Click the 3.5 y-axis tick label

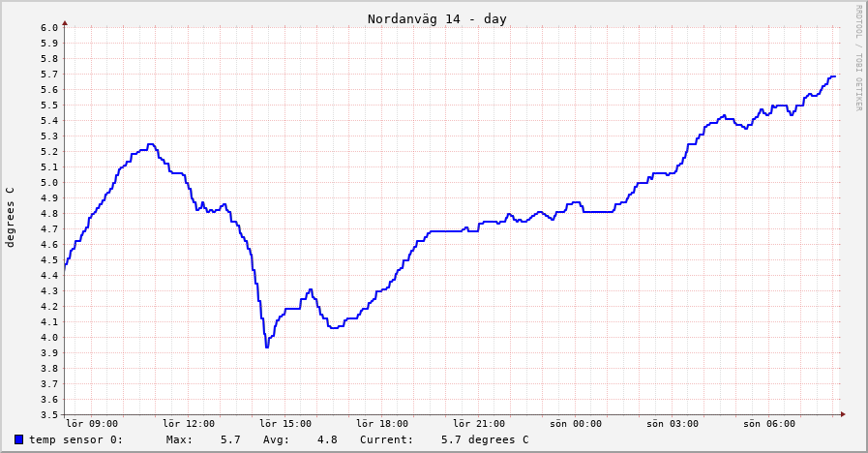[49, 414]
